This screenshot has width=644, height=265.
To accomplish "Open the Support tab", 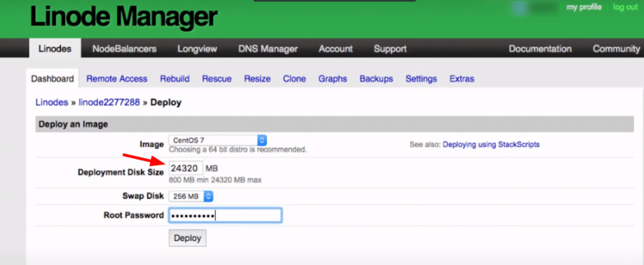I will pos(390,49).
